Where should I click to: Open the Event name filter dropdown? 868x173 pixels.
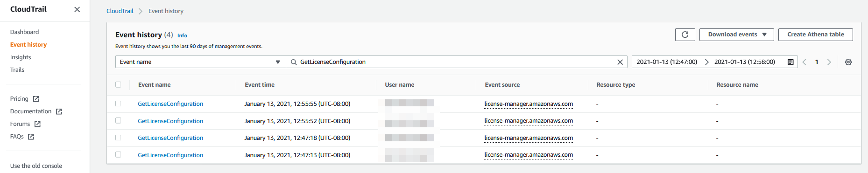200,62
